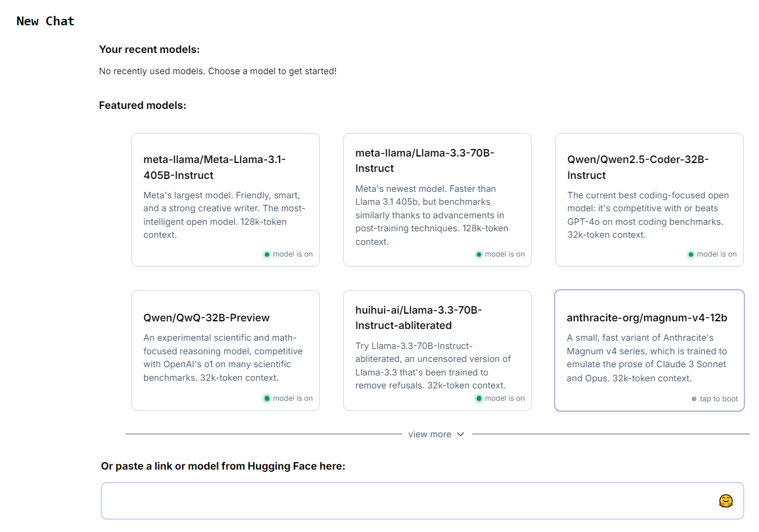
Task: Click the tap to boot status label
Action: (719, 399)
